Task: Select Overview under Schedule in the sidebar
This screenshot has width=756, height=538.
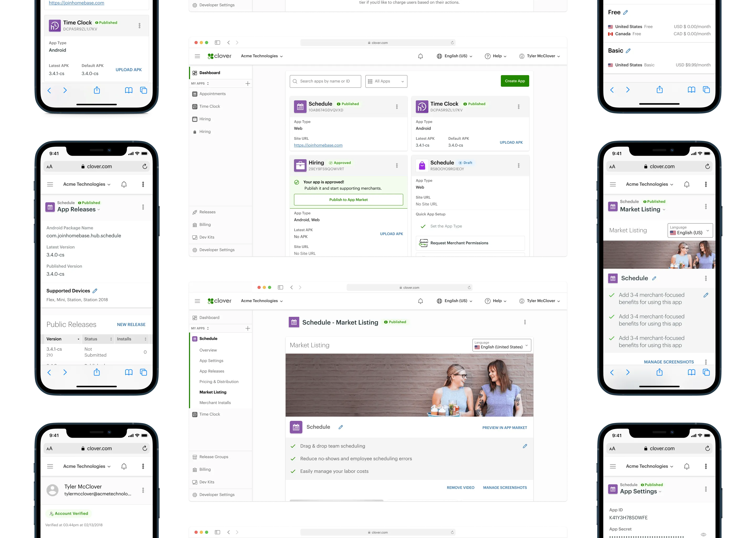Action: tap(208, 350)
